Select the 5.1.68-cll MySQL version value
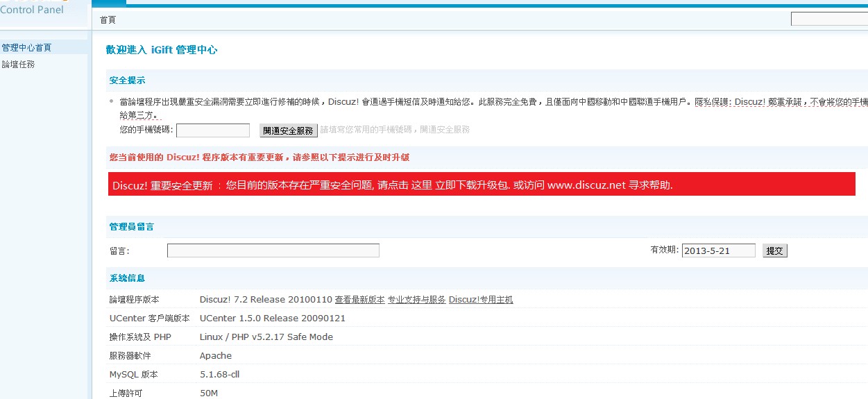Image resolution: width=868 pixels, height=399 pixels. (x=220, y=375)
